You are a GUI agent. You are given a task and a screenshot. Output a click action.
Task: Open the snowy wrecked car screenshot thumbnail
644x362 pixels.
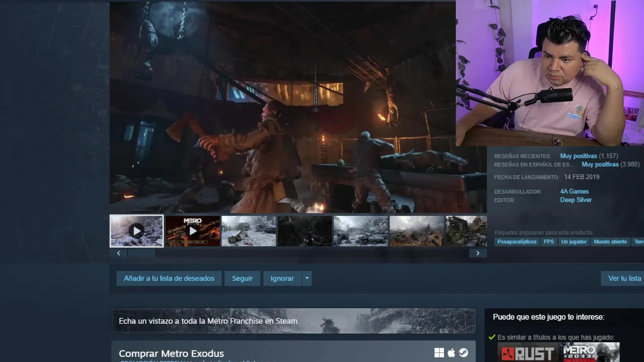[x=249, y=231]
